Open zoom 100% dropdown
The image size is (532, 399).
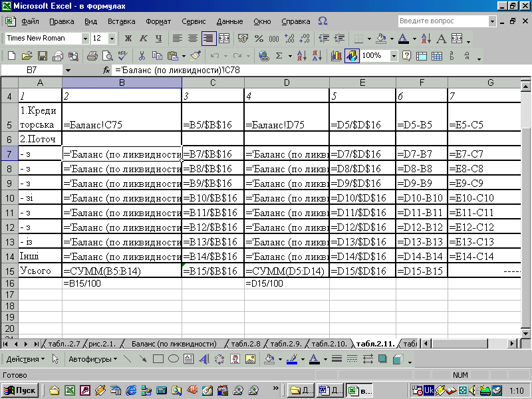pyautogui.click(x=394, y=55)
